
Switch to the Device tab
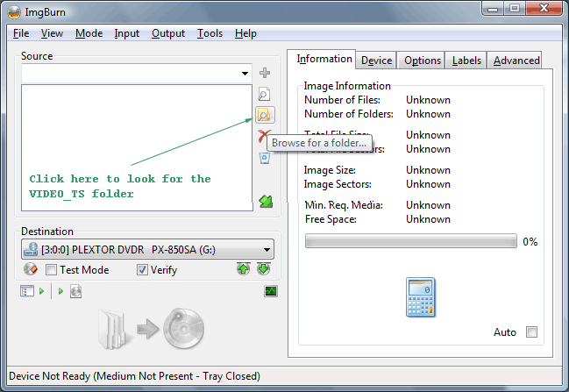click(x=376, y=61)
